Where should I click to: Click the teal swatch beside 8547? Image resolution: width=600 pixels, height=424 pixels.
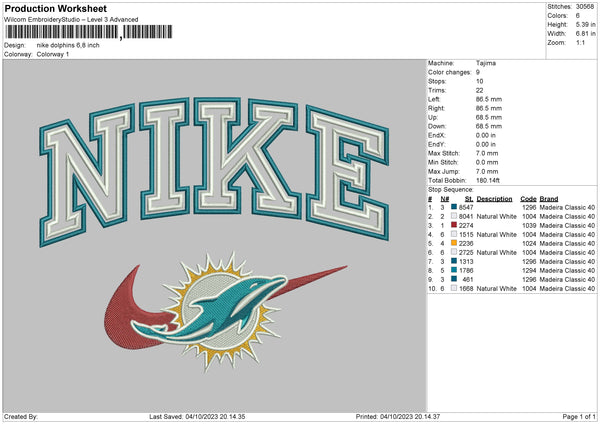point(454,207)
